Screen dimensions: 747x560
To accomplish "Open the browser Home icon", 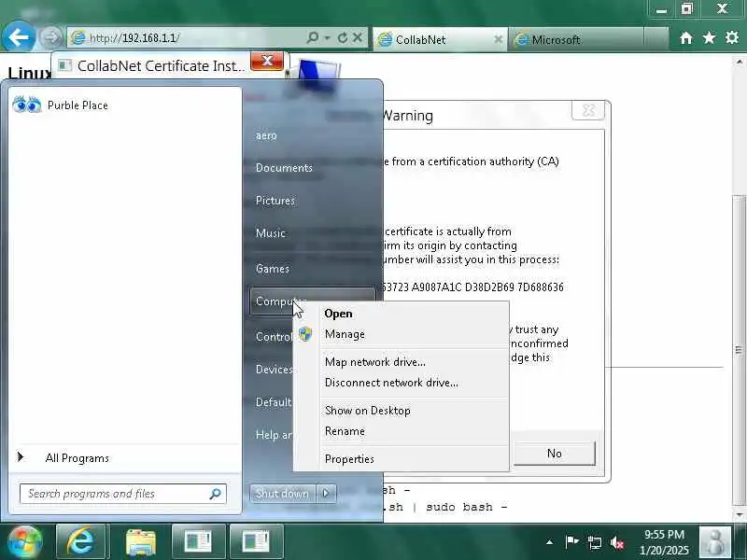I will (685, 38).
